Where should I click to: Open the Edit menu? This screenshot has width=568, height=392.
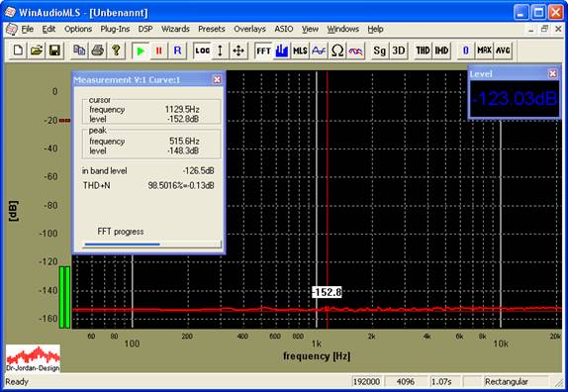click(x=48, y=29)
